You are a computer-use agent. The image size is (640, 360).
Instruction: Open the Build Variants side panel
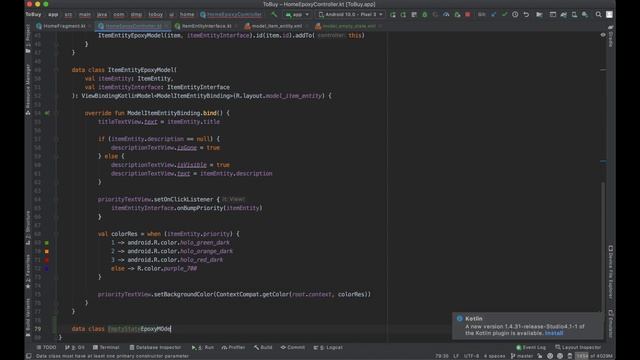28,318
